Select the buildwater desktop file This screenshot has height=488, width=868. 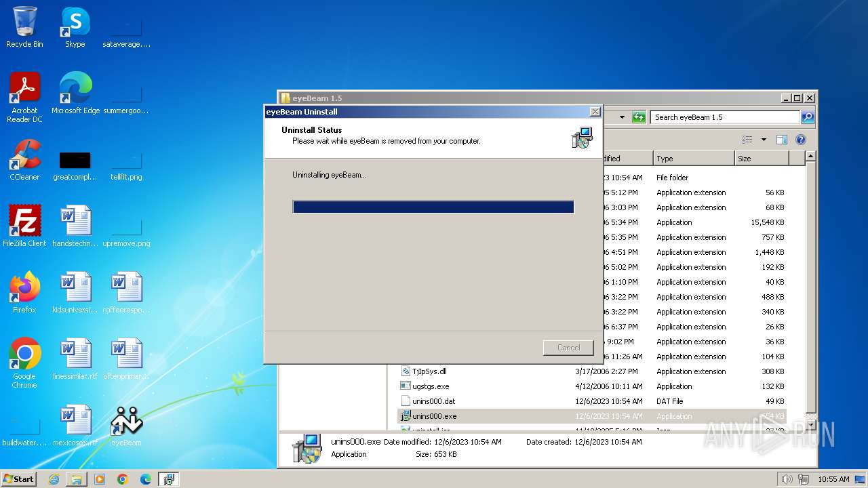(x=24, y=431)
